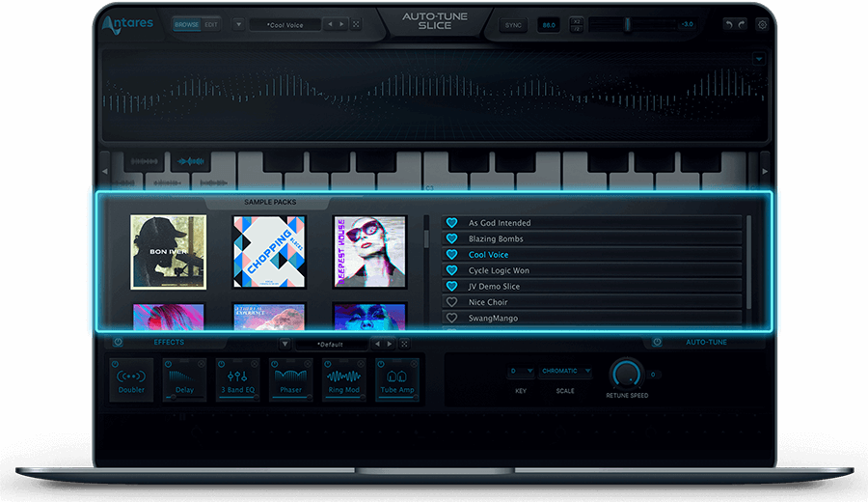Open the Bon Iver sample pack
The image size is (868, 502).
(x=168, y=252)
